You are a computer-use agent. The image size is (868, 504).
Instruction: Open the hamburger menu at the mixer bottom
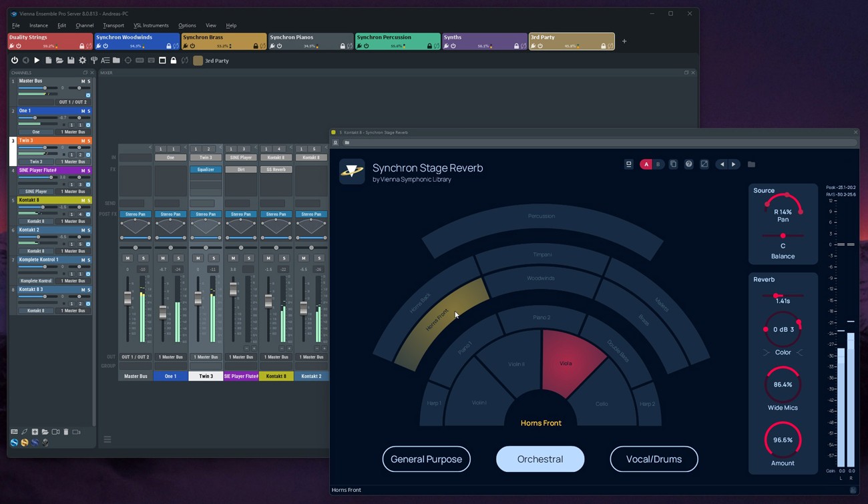(x=107, y=440)
